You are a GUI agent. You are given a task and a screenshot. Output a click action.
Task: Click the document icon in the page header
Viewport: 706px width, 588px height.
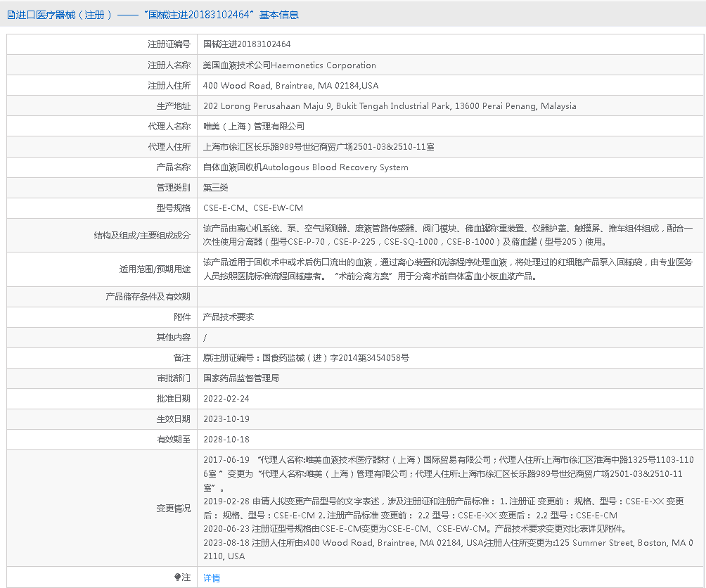click(x=11, y=15)
